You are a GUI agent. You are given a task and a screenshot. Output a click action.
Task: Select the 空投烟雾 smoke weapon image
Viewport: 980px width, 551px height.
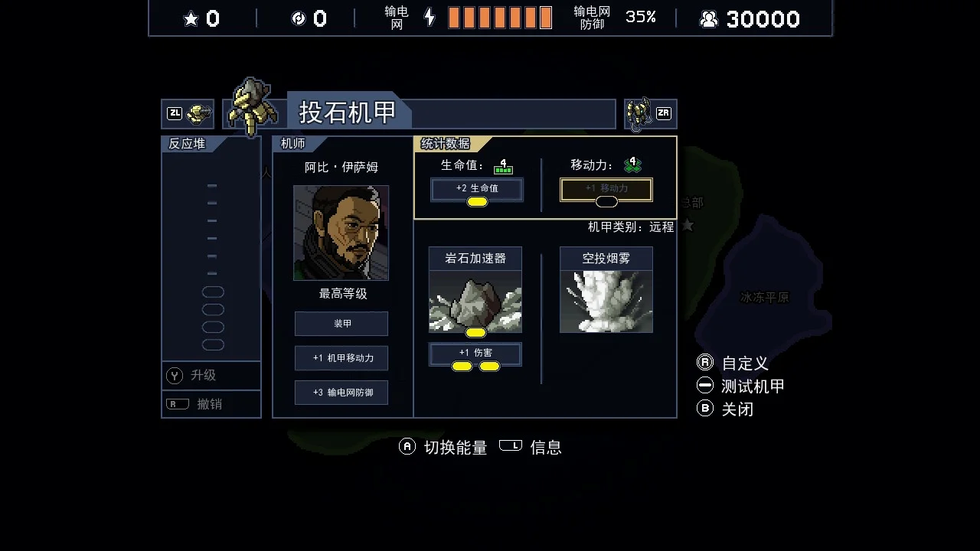[x=606, y=302]
